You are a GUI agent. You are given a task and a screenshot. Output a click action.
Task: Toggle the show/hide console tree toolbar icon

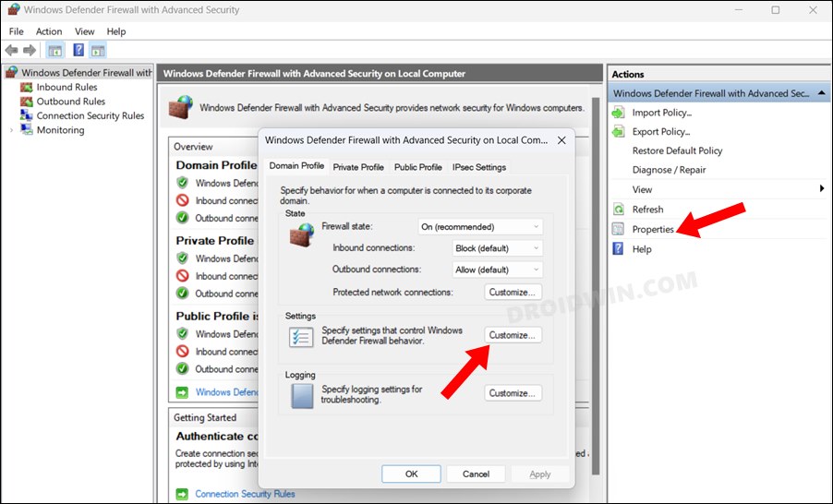(x=54, y=51)
